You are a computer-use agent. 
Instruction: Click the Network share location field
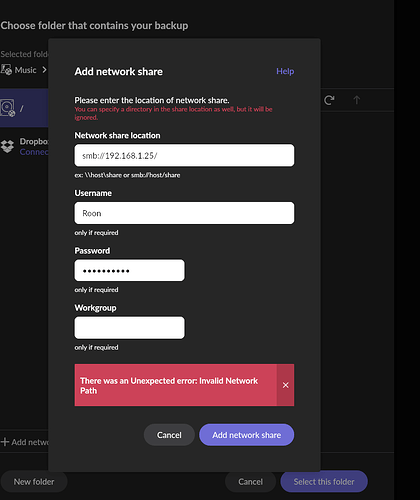[184, 155]
